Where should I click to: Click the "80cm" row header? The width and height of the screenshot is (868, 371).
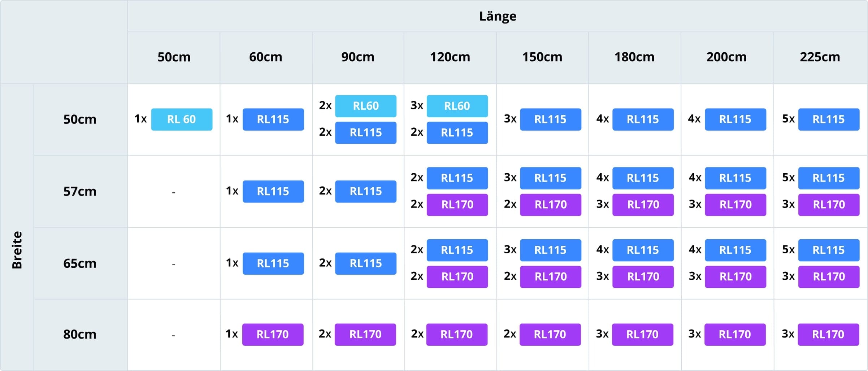point(80,334)
